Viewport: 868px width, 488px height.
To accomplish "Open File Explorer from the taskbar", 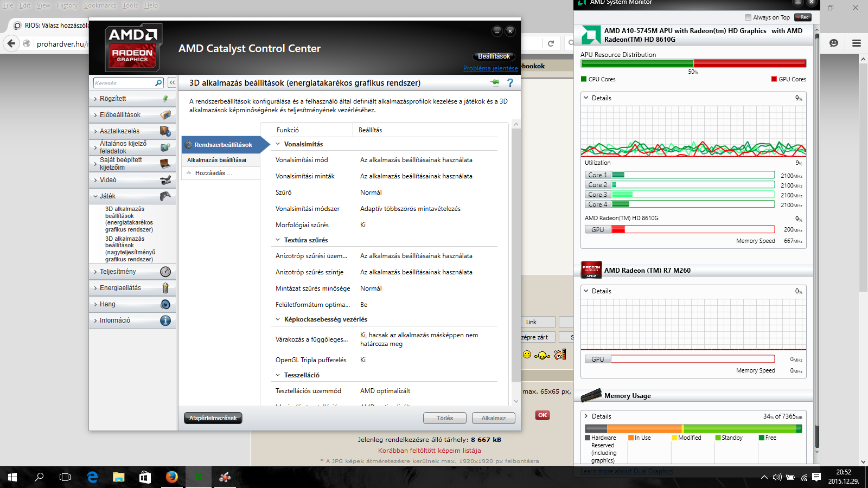I will click(118, 477).
